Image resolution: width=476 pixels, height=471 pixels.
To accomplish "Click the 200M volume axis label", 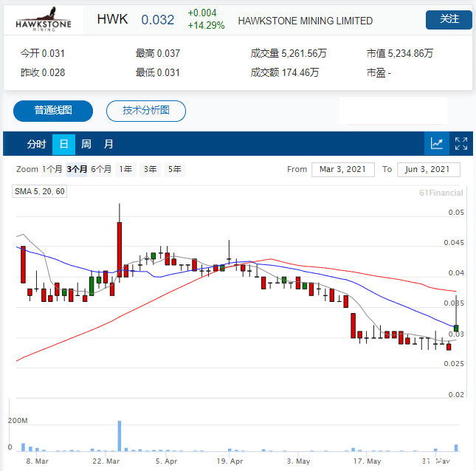I will coord(18,421).
